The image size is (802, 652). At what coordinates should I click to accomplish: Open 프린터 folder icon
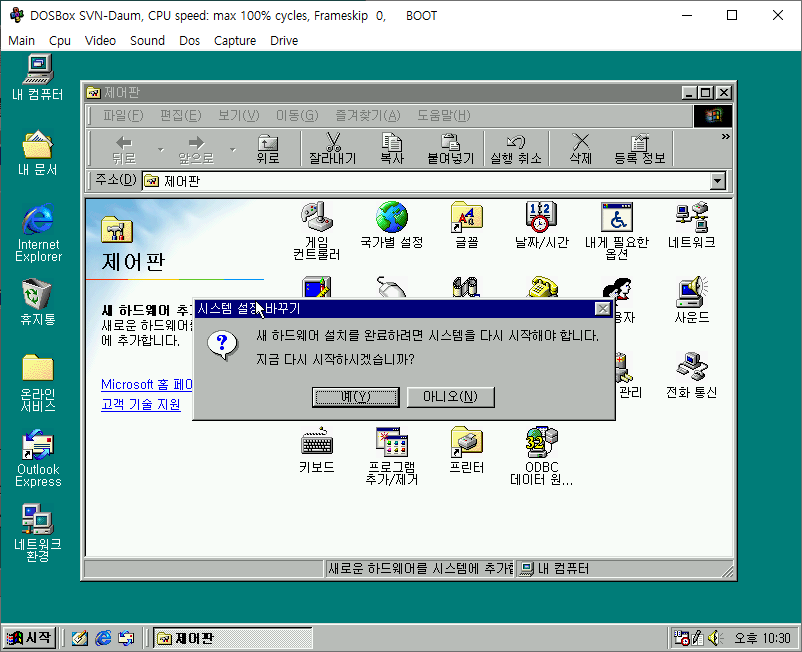[466, 450]
